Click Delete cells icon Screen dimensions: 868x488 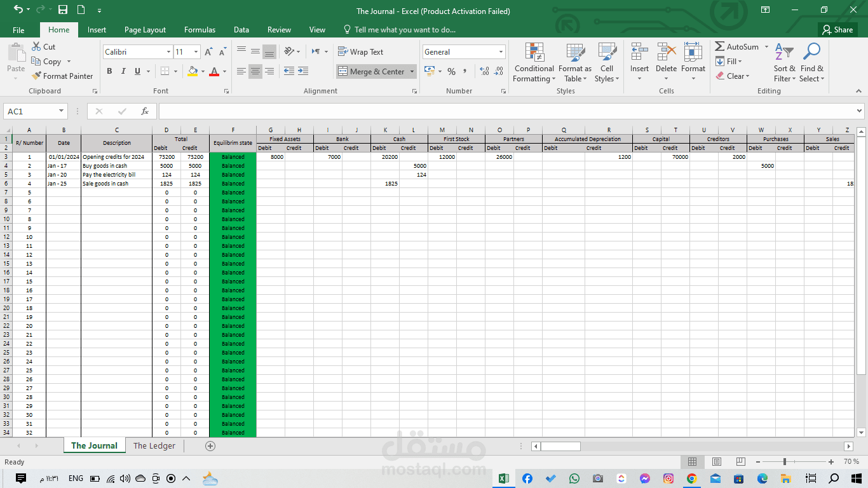666,53
